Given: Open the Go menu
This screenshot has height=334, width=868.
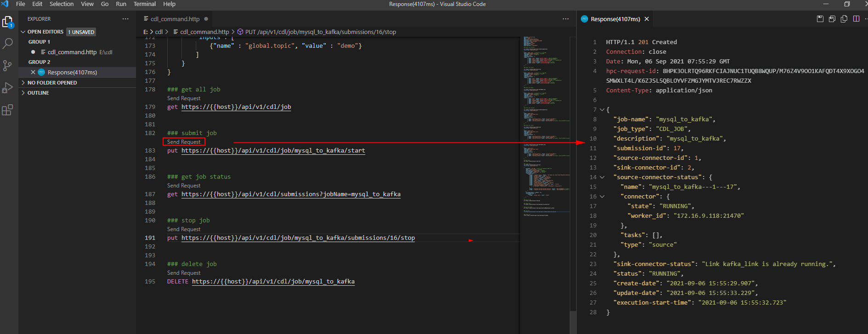Looking at the screenshot, I should pos(105,4).
